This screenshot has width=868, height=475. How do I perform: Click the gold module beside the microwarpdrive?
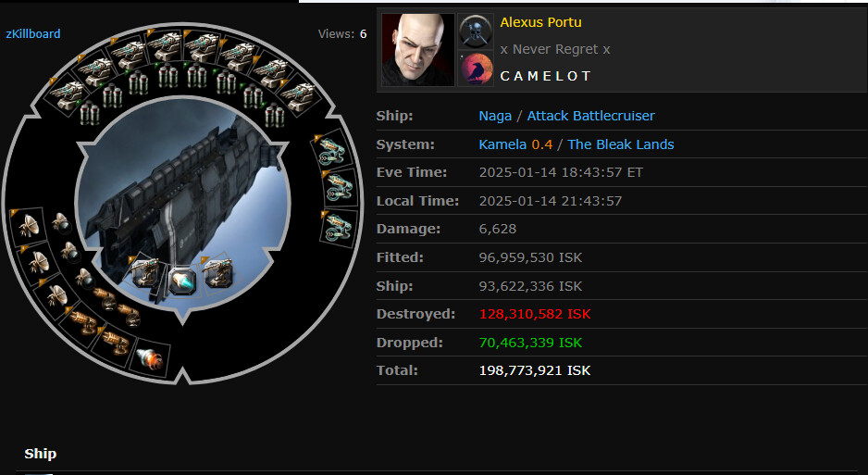[115, 341]
